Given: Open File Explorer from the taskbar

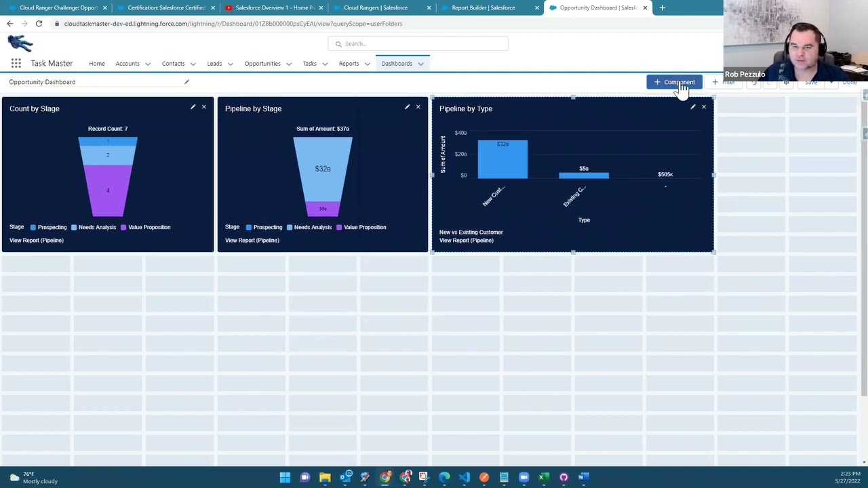Looking at the screenshot, I should 325,477.
